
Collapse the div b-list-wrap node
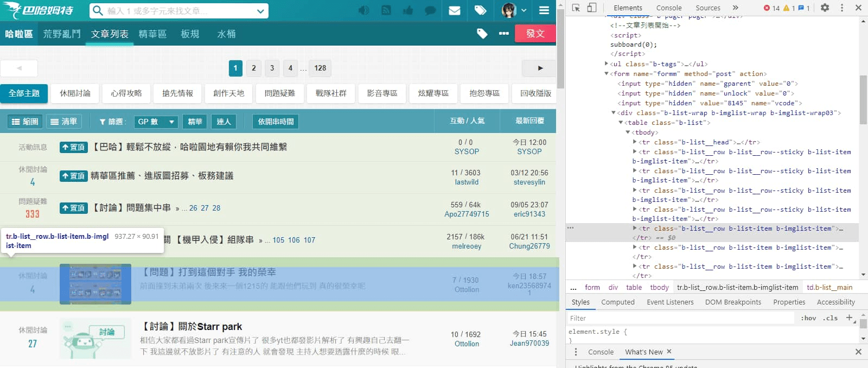pyautogui.click(x=614, y=113)
